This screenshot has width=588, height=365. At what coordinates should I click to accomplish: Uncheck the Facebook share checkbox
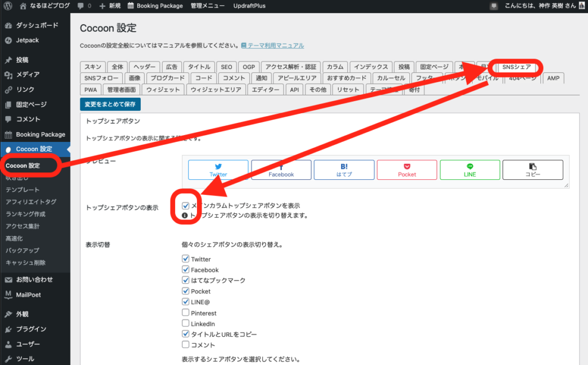click(185, 269)
